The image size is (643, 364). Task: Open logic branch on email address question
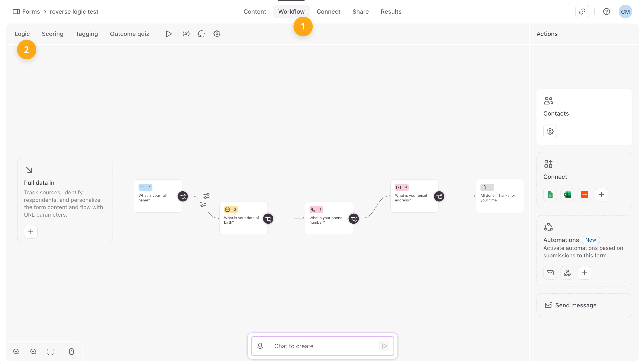point(439,197)
